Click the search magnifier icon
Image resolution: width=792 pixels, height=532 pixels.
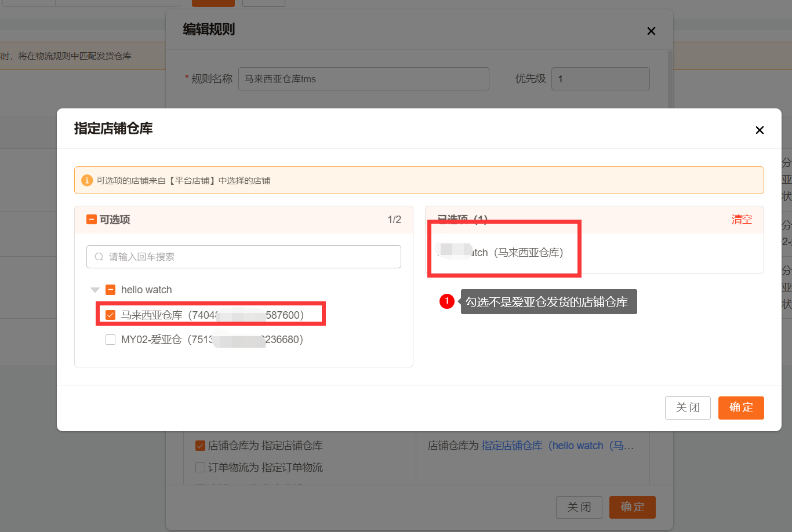(99, 257)
